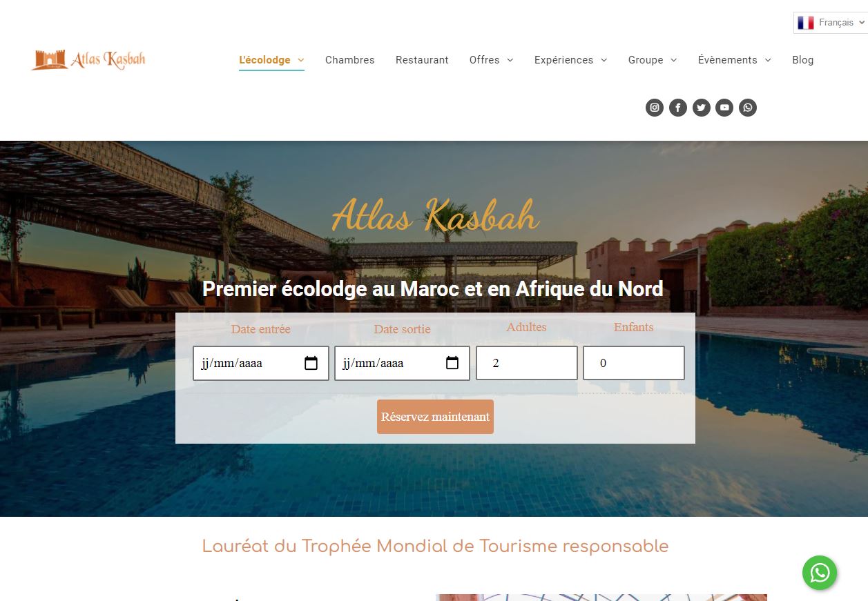Open the Facebook social icon

pos(678,108)
